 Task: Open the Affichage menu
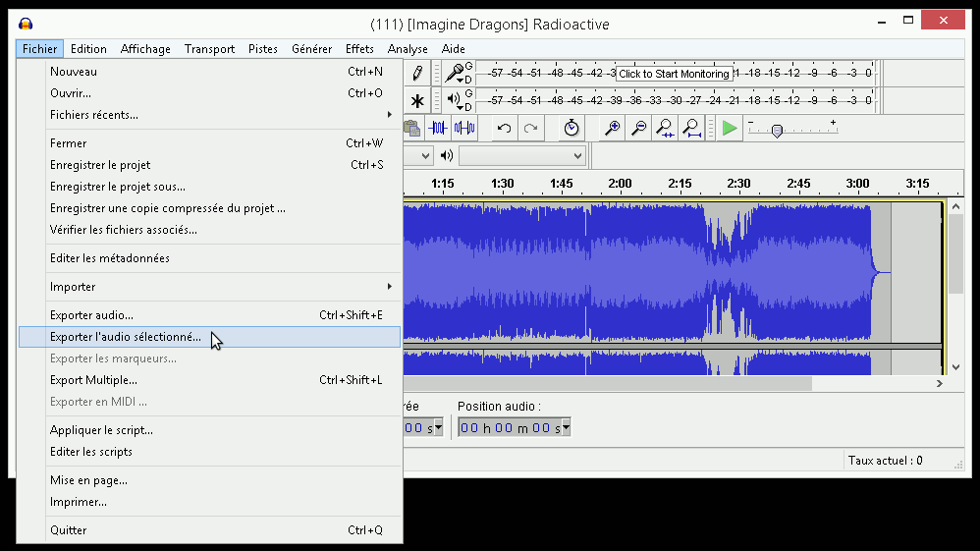click(145, 49)
